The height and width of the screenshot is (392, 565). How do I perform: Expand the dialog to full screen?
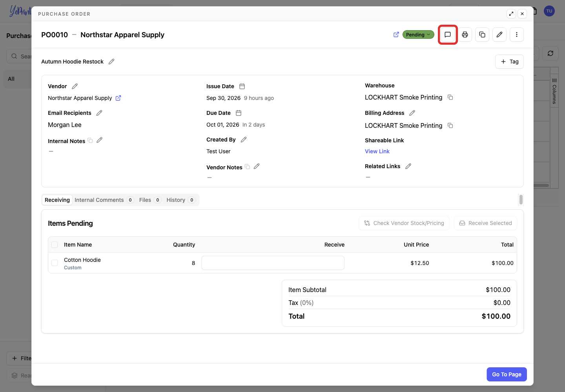point(511,14)
